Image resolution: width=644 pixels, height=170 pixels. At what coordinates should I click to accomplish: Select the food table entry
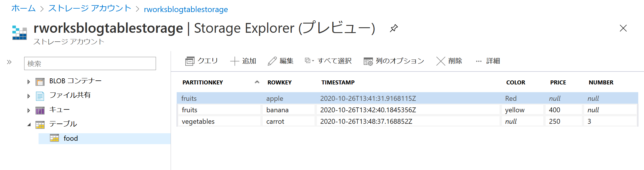pyautogui.click(x=104, y=138)
